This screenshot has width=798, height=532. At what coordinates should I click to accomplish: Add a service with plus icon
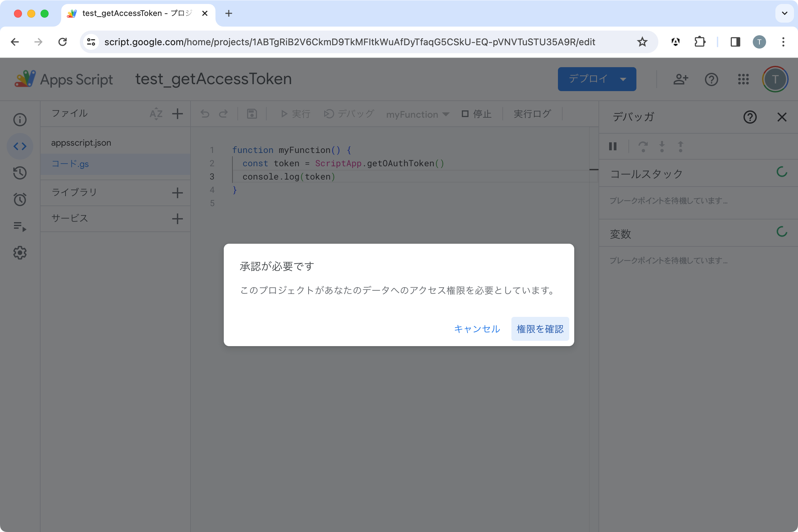[178, 218]
